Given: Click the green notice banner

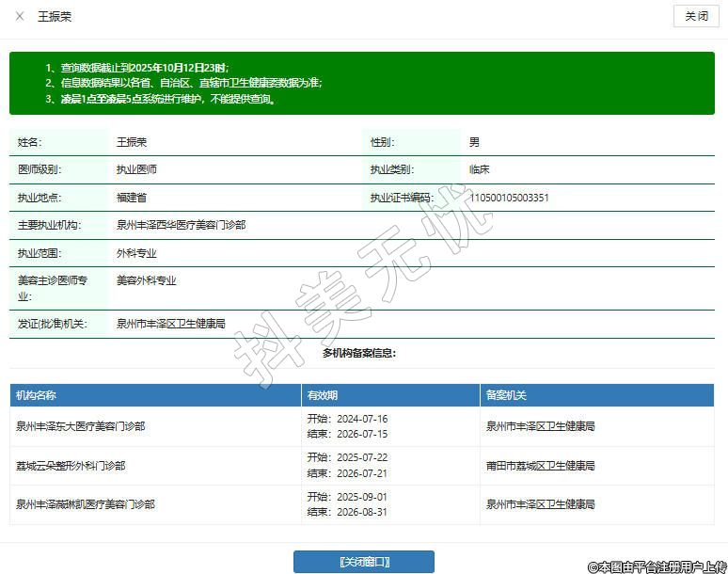Looking at the screenshot, I should point(362,84).
